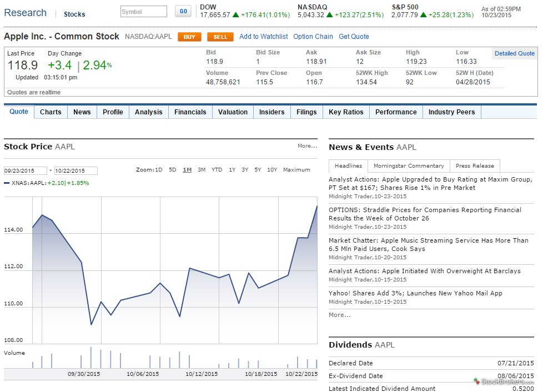Open Barclays Overweight initiation headline

(425, 271)
